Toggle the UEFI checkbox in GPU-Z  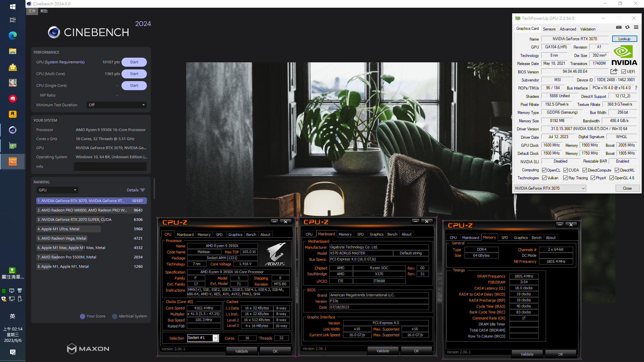coord(624,71)
